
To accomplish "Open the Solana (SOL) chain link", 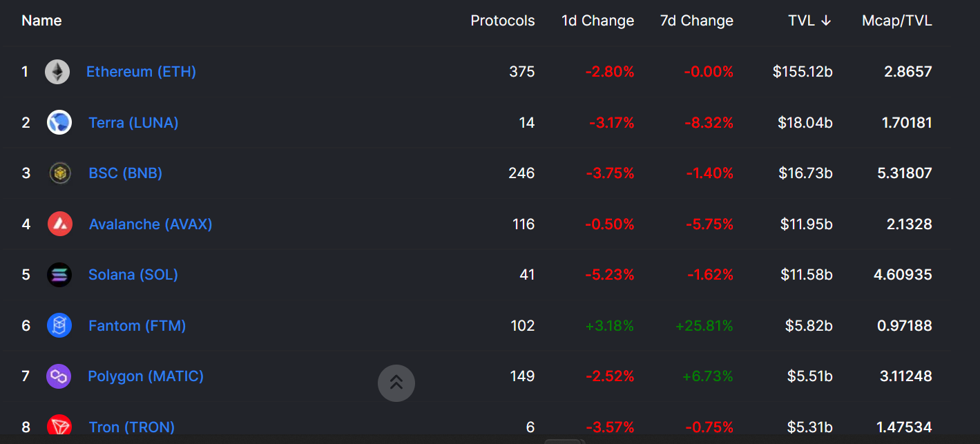I will 133,275.
